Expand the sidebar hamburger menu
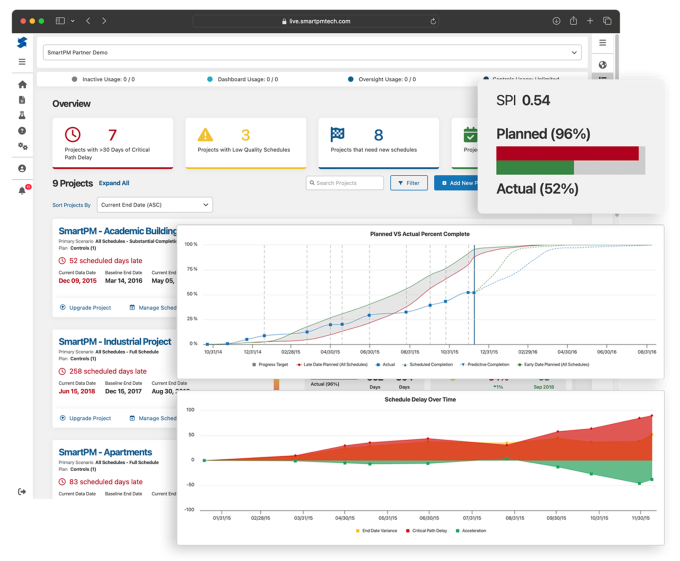The height and width of the screenshot is (561, 680). tap(22, 62)
